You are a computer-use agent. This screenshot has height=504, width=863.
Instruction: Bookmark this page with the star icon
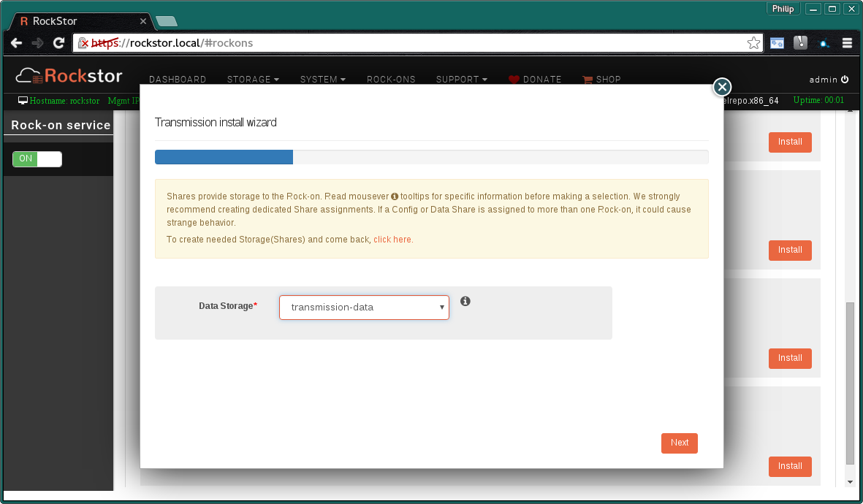[x=753, y=43]
